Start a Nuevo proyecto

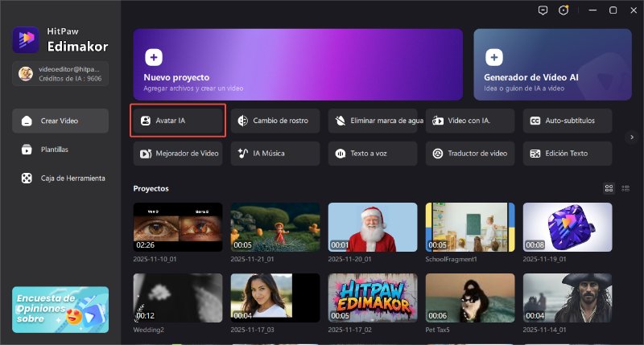[298, 64]
